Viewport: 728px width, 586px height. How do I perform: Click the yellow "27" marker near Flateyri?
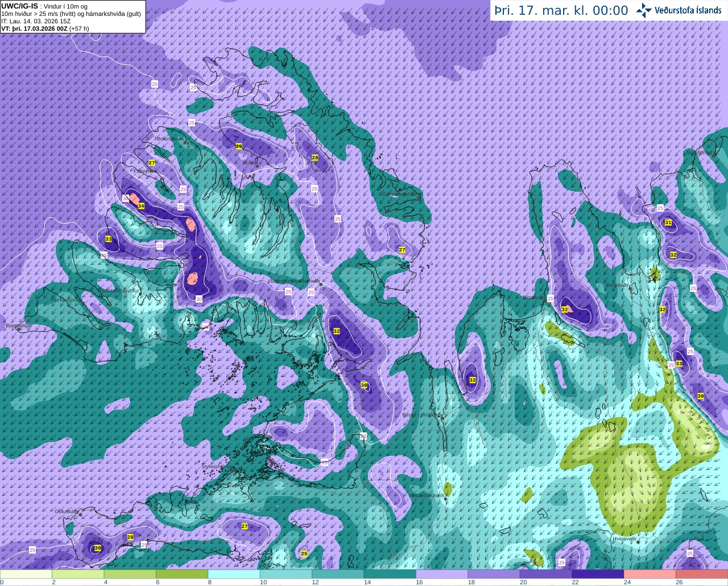[152, 163]
